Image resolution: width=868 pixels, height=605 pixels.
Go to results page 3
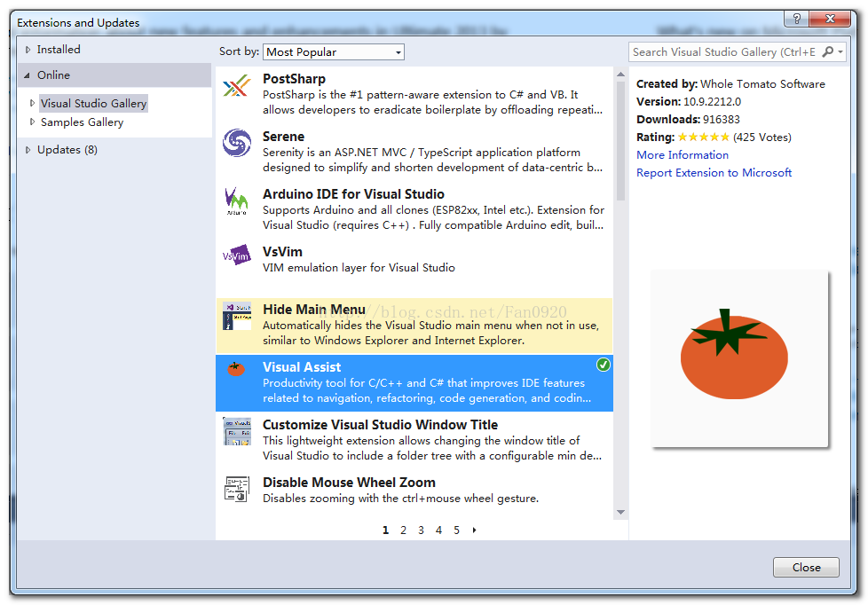tap(421, 530)
